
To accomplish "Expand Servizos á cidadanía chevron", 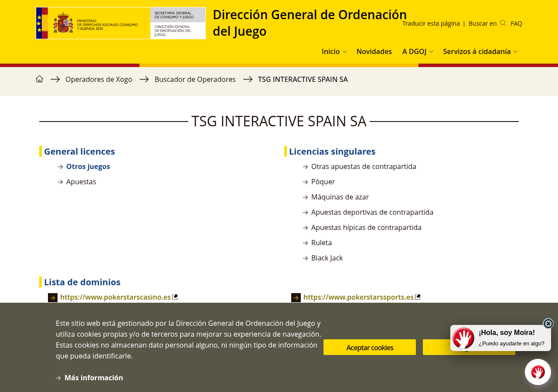I will pyautogui.click(x=516, y=52).
